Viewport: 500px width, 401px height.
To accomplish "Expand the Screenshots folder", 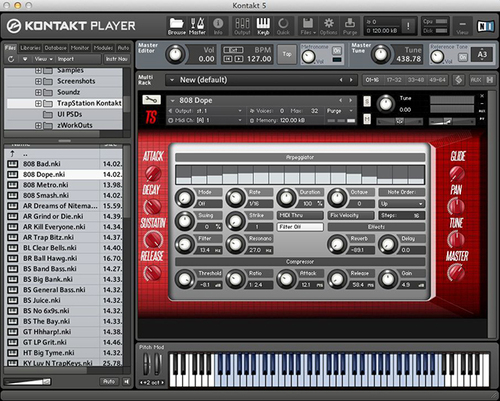I will pos(38,81).
